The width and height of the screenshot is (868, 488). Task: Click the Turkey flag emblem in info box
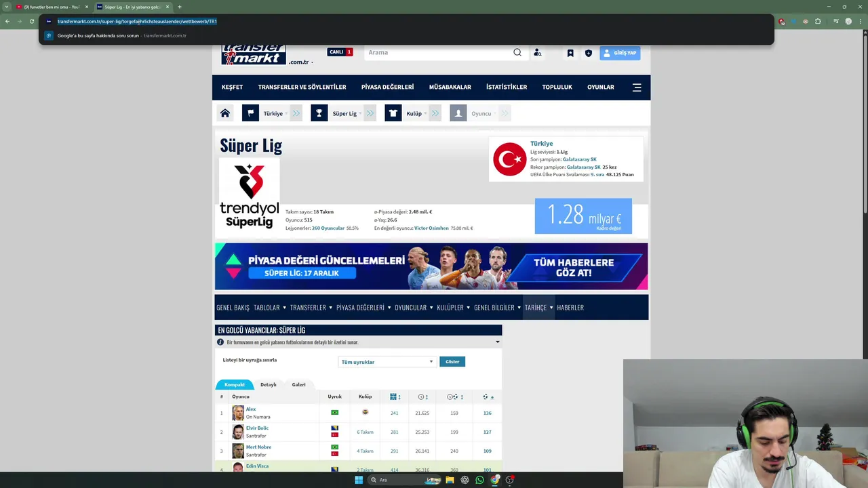[509, 159]
